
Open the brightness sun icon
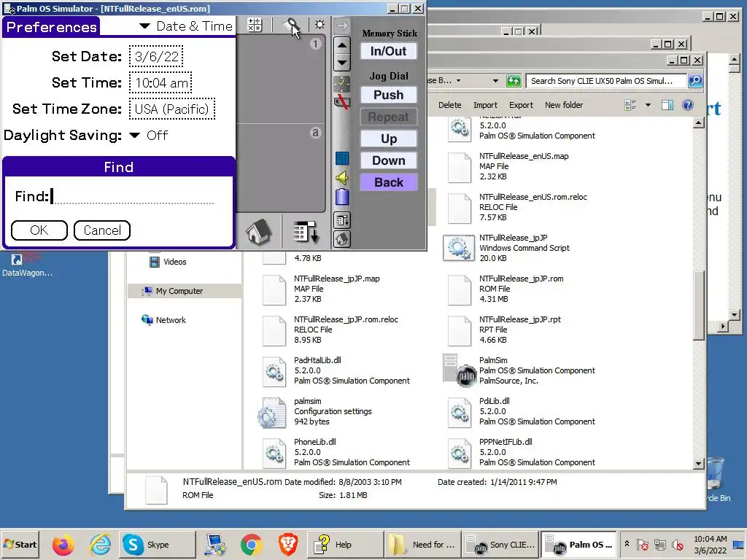pos(320,25)
